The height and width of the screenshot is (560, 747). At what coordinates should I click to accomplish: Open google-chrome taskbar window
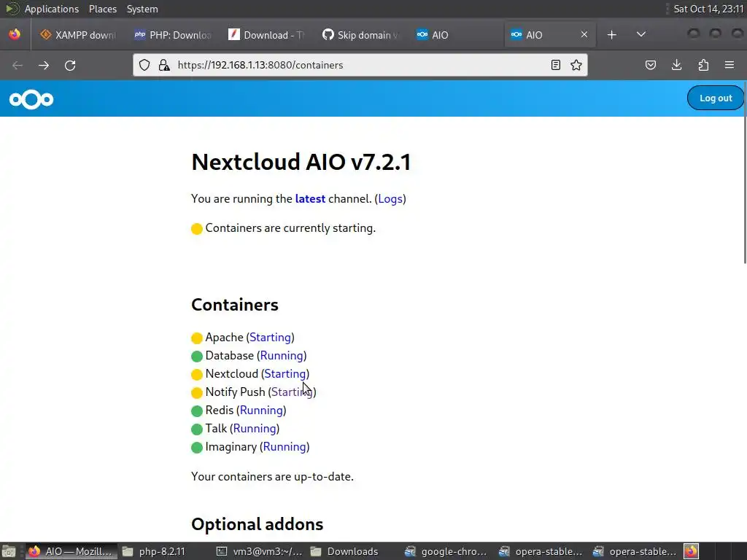(x=448, y=551)
